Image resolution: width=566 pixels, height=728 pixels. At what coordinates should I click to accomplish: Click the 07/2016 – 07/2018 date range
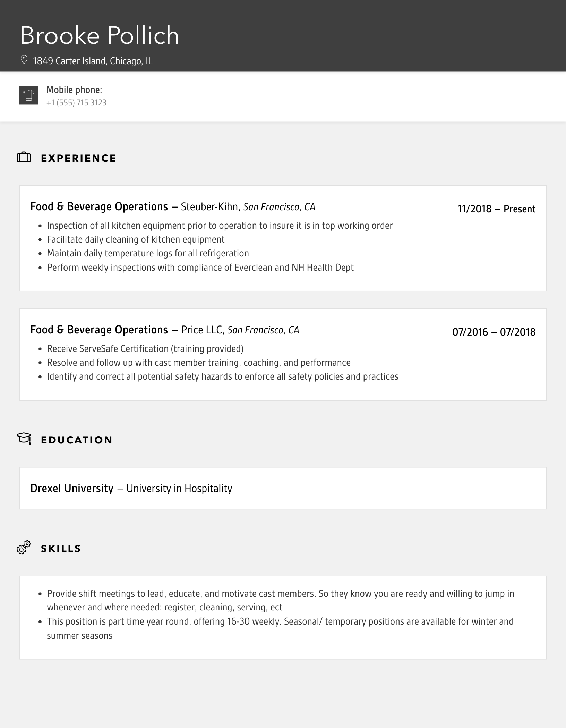(494, 332)
